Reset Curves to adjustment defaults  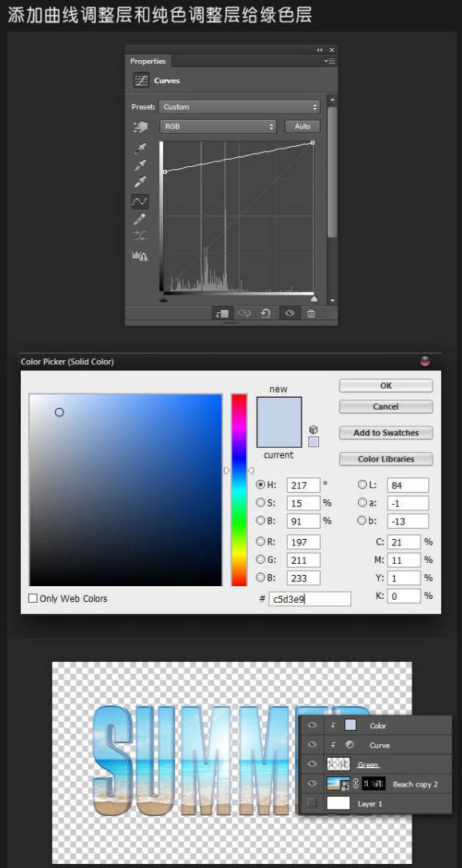[x=266, y=313]
